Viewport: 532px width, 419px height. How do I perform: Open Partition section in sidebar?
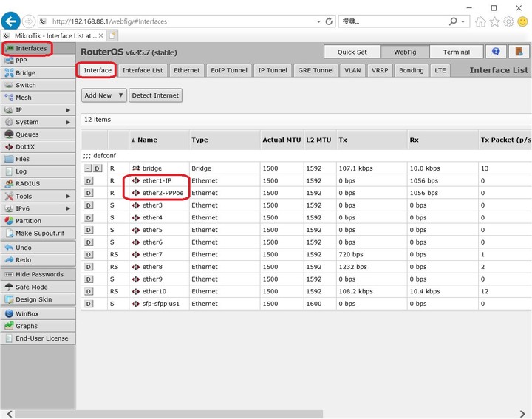[x=38, y=220]
